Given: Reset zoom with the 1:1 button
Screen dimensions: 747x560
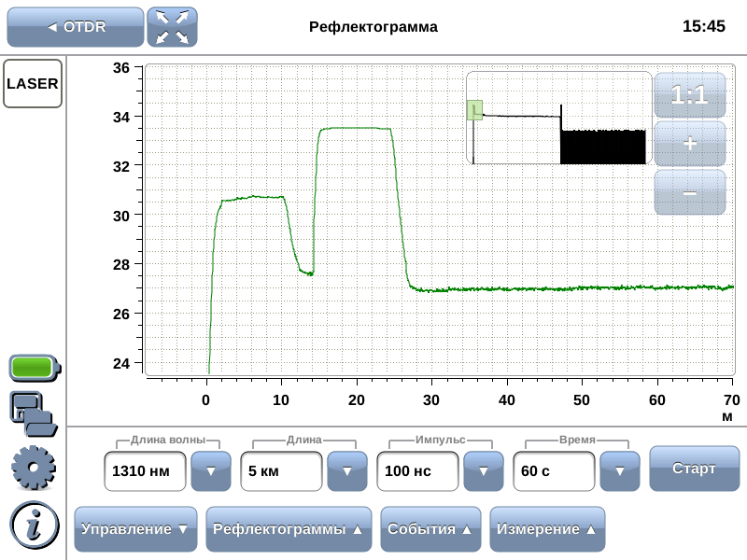Looking at the screenshot, I should pos(690,95).
